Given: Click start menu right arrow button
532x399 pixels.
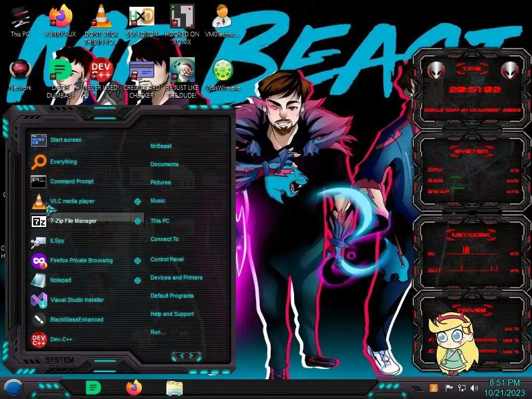Looking at the screenshot, I should [191, 355].
